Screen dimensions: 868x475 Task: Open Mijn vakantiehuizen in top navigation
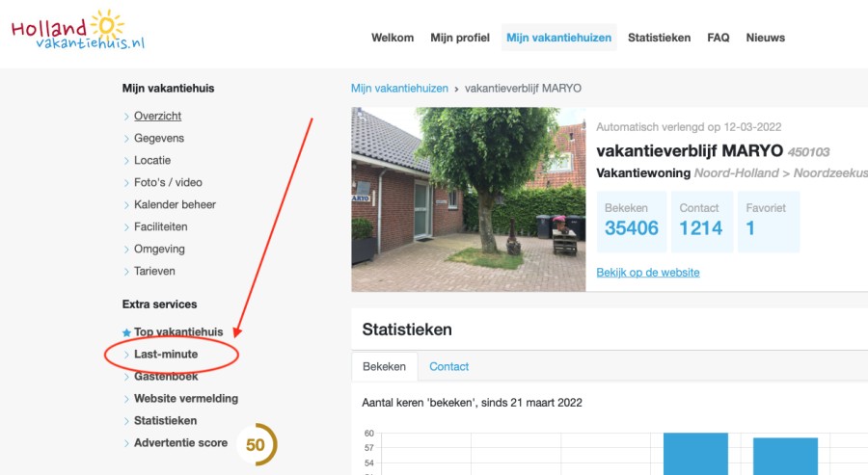[558, 38]
